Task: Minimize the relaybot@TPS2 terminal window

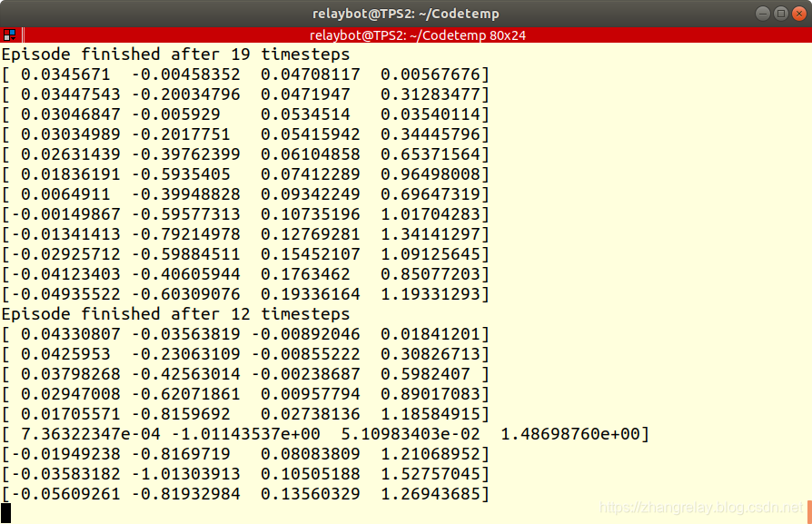Action: pyautogui.click(x=762, y=14)
